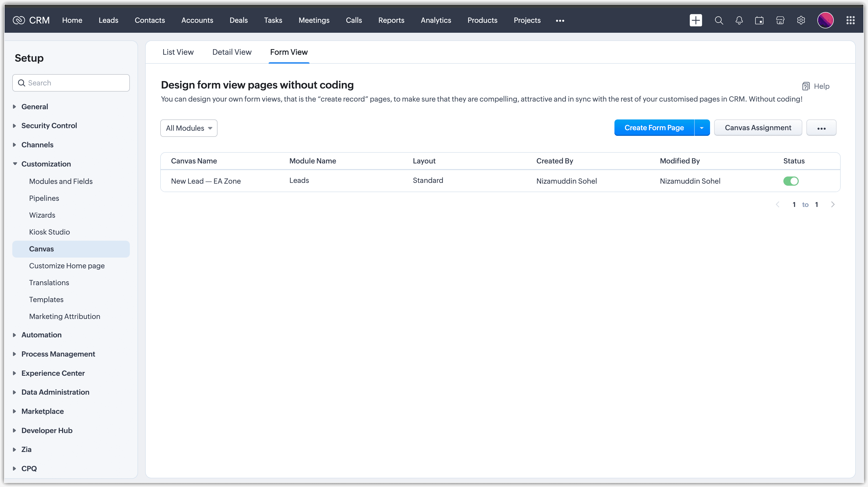The width and height of the screenshot is (868, 487).
Task: Open the All Modules dropdown
Action: tap(189, 128)
